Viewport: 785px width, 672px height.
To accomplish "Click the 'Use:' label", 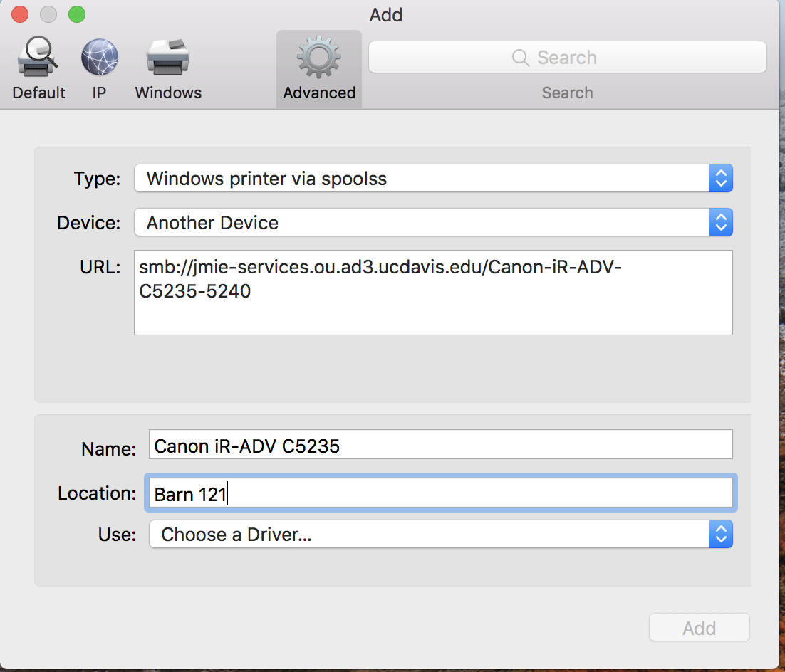I will (117, 535).
